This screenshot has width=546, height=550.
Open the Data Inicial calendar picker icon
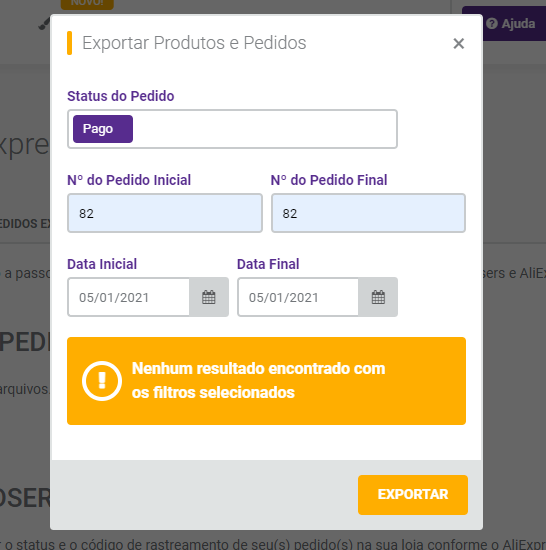(x=209, y=297)
